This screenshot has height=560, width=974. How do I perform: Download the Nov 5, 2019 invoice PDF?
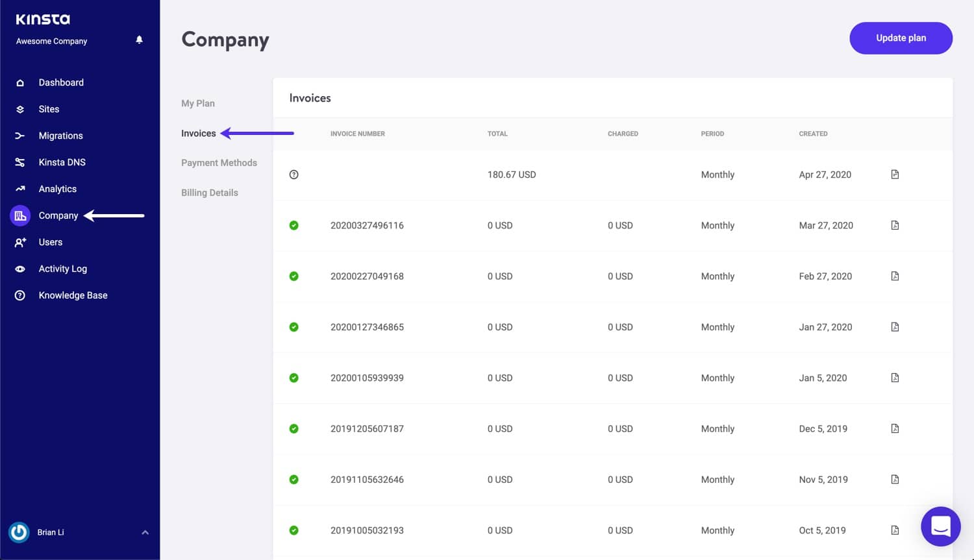click(895, 480)
